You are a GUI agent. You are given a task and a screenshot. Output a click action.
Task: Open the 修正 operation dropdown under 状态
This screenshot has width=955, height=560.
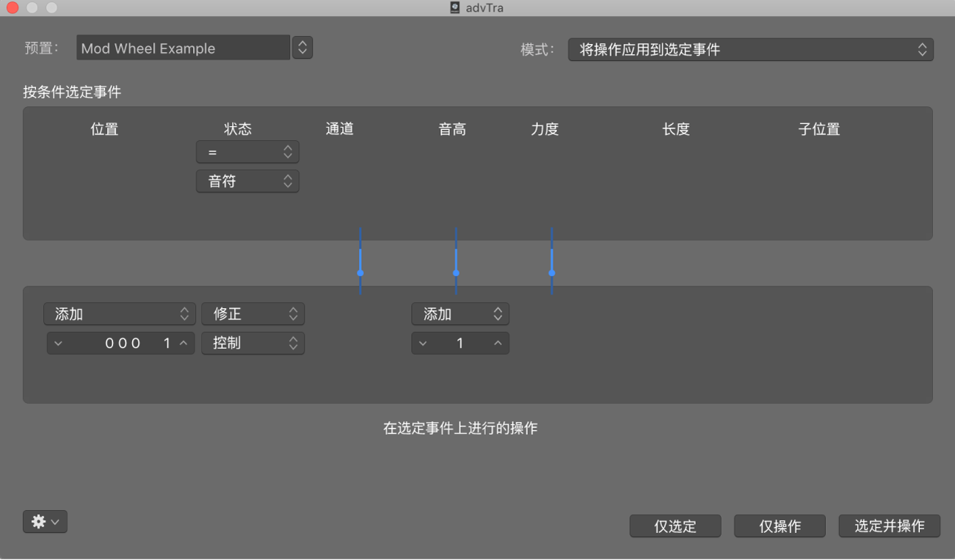(253, 313)
